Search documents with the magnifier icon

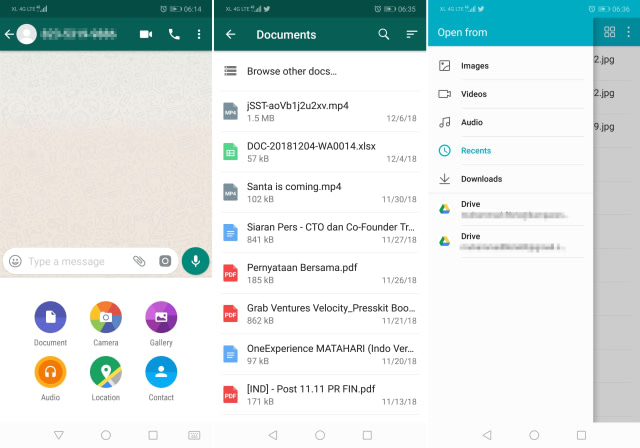383,34
